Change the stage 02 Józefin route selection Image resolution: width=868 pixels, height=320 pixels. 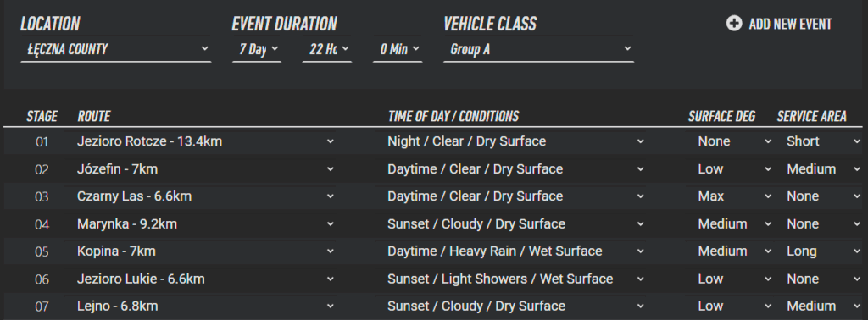pos(205,169)
